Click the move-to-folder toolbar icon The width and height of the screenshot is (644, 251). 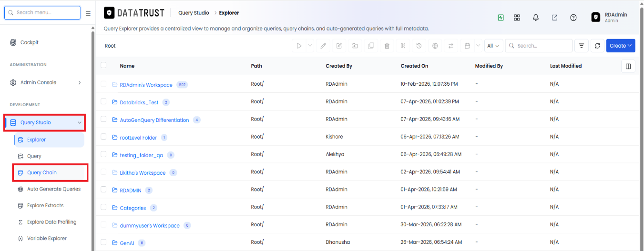tap(355, 46)
